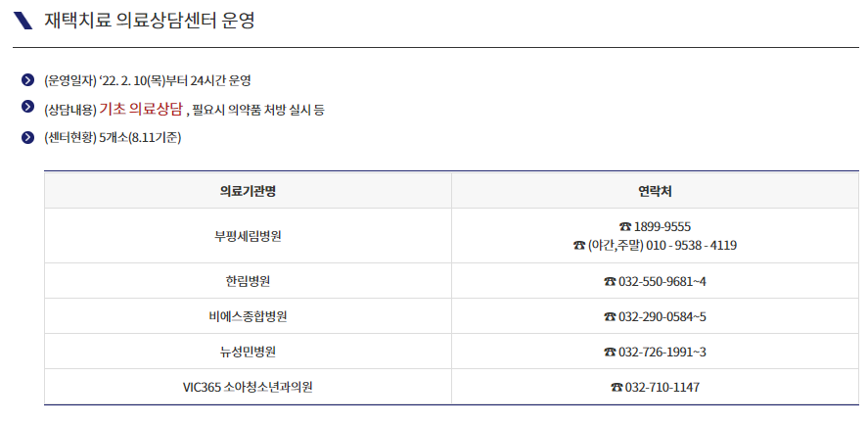Image resolution: width=868 pixels, height=424 pixels.
Task: Click the phone icon beside 032-550-9681~4
Action: 610,282
